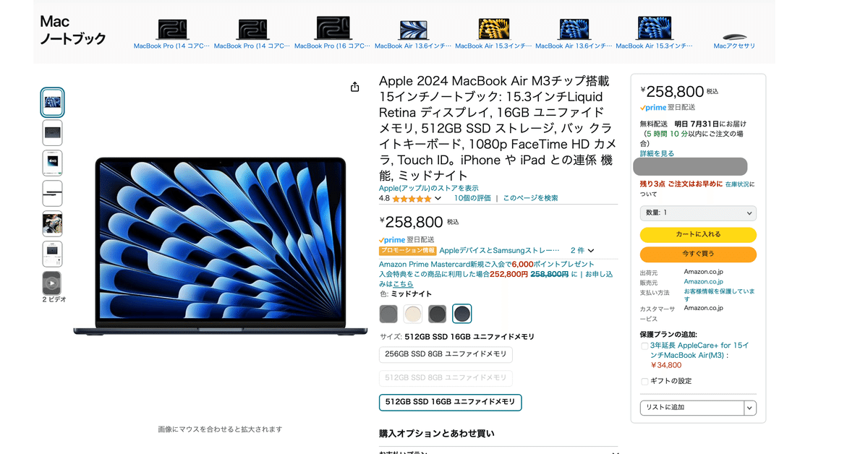This screenshot has height=454, width=868.
Task: Expand the add-to-list dropdown arrow
Action: 750,408
